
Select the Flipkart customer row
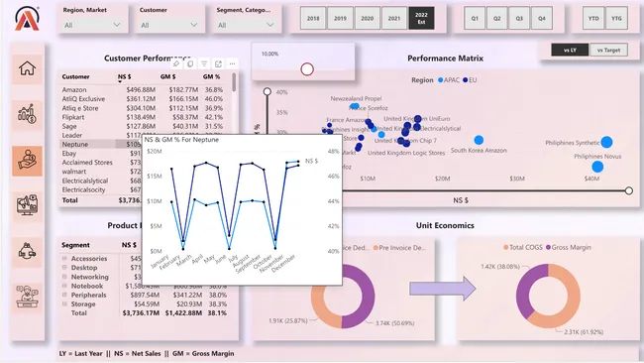coord(144,117)
